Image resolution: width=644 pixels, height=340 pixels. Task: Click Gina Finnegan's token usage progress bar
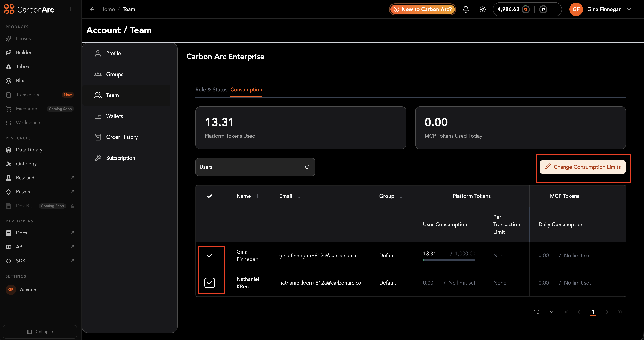coord(449,260)
